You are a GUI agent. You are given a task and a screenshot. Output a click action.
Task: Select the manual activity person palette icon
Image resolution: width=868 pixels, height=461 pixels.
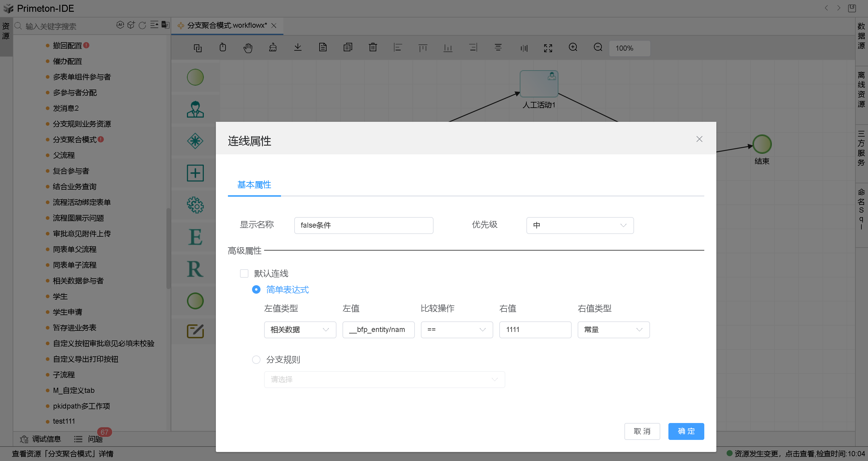[195, 109]
